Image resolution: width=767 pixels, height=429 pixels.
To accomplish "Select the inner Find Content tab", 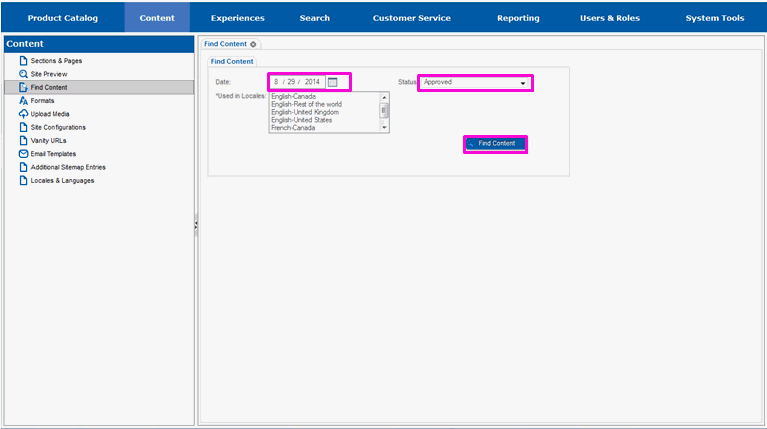I will tap(232, 62).
